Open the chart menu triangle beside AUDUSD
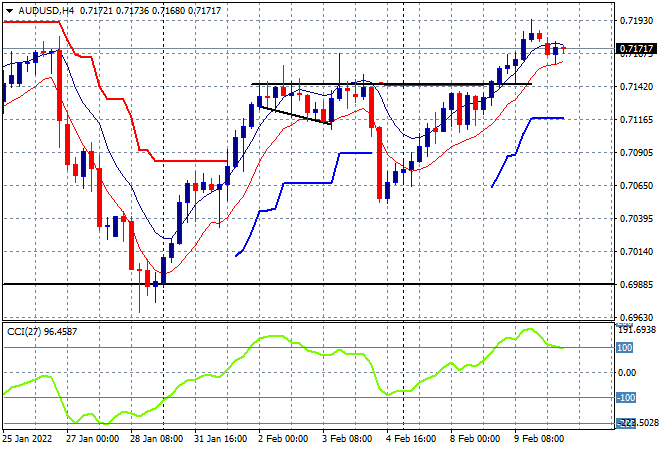 click(x=9, y=11)
